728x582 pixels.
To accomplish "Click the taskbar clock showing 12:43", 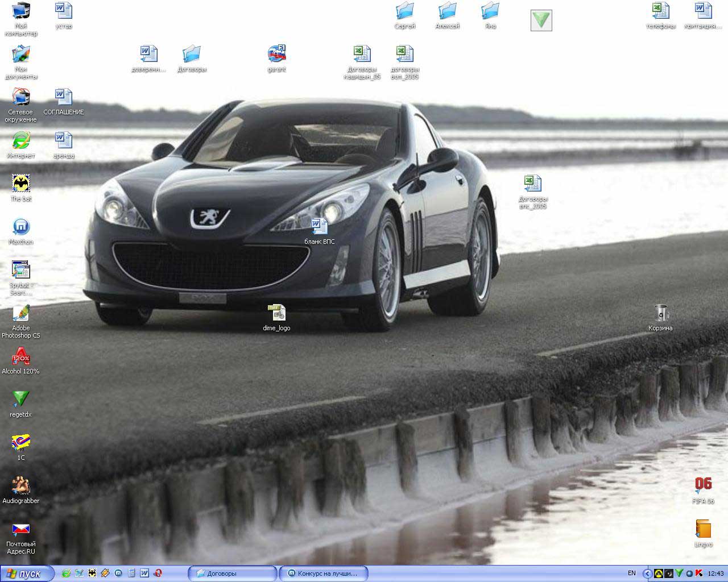I will [x=716, y=573].
